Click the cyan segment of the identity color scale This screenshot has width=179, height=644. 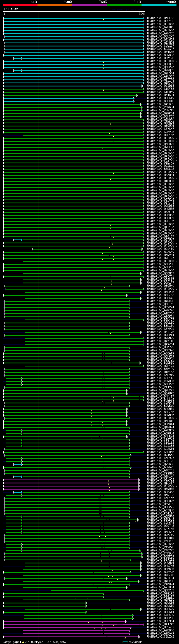(159, 5)
